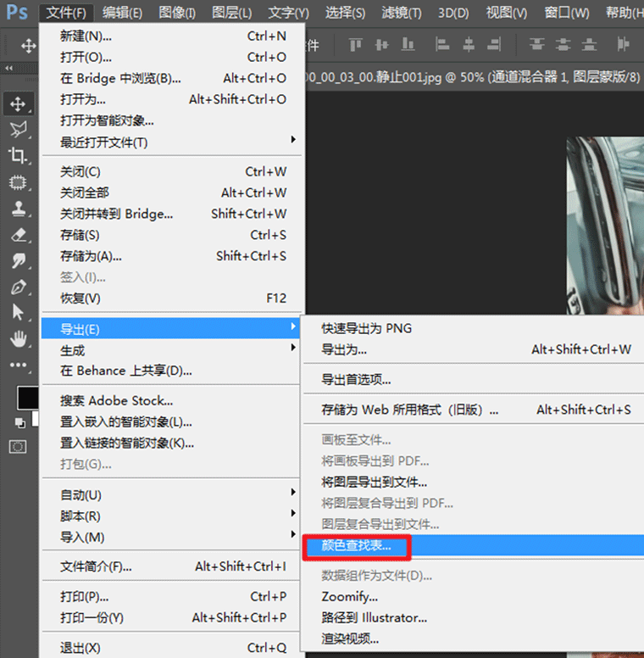
Task: Open the 视图(V) menu
Action: tap(507, 13)
